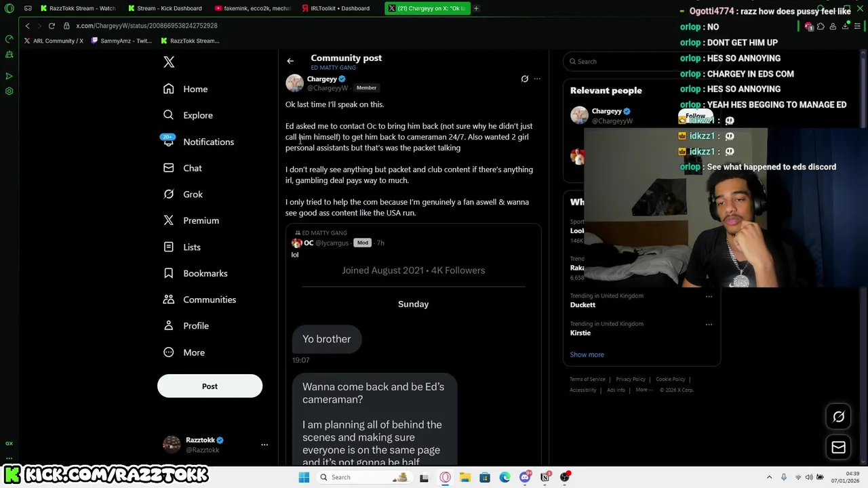Open the Accessibility footer link

coord(583,390)
